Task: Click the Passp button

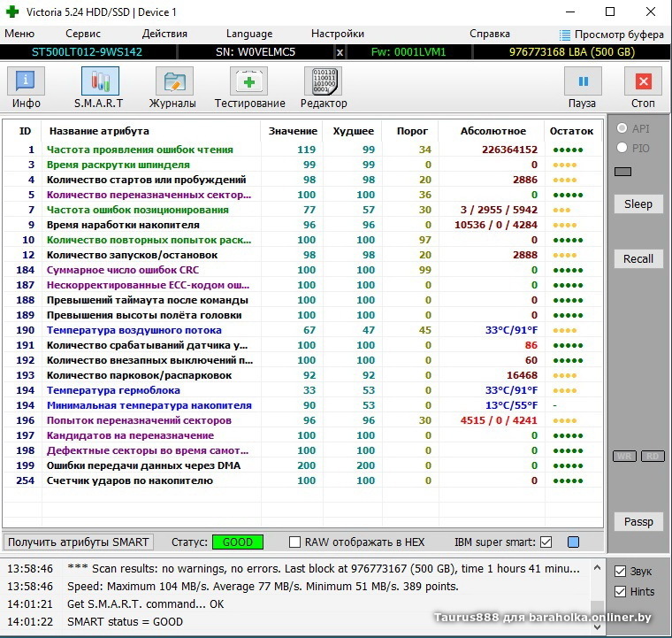Action: coord(638,522)
